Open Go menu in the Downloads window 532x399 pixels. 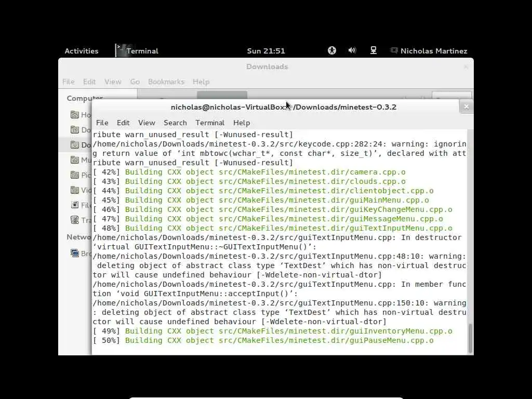click(x=135, y=82)
